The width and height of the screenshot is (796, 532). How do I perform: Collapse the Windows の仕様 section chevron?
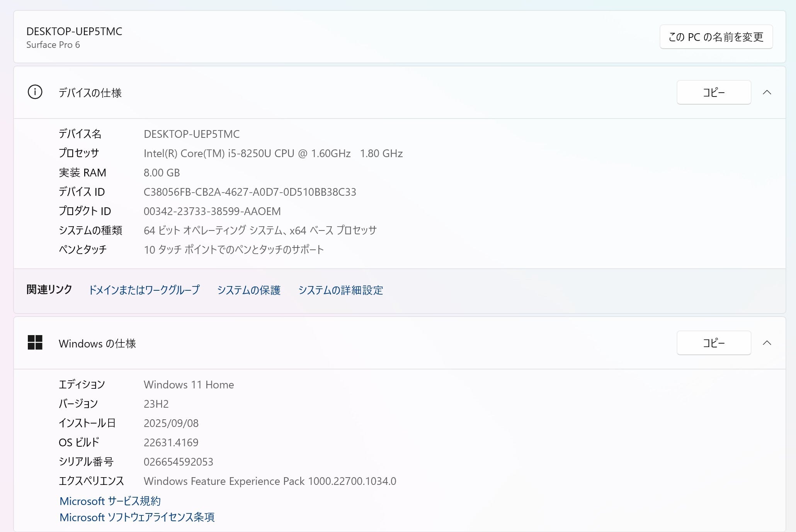[767, 343]
